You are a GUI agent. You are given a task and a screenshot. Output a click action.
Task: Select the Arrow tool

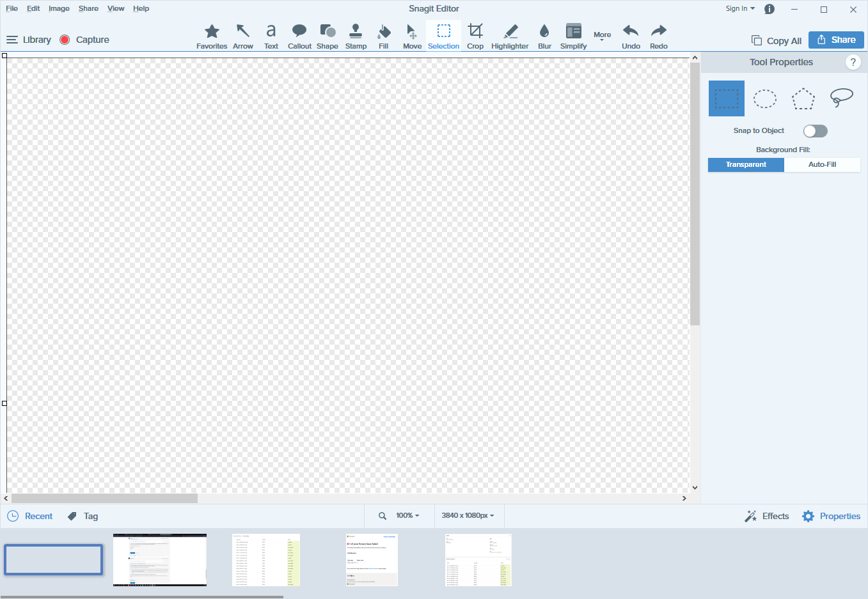coord(243,36)
